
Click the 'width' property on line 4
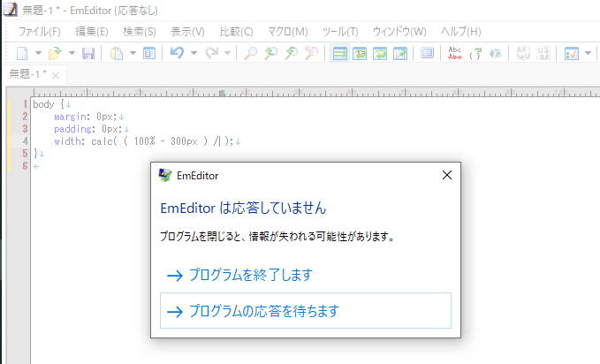click(67, 140)
